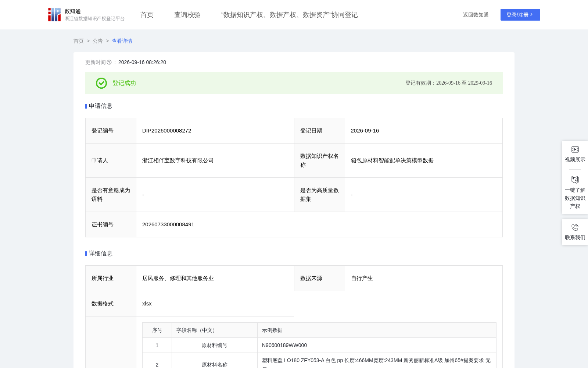The width and height of the screenshot is (588, 368).
Task: Click the 数据来源 label cell
Action: coord(319,278)
